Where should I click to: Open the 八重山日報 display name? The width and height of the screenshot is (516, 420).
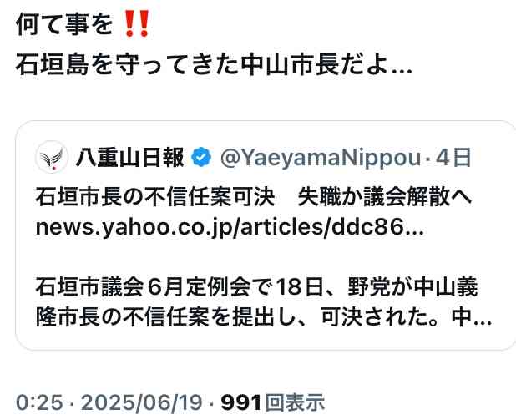click(x=129, y=157)
